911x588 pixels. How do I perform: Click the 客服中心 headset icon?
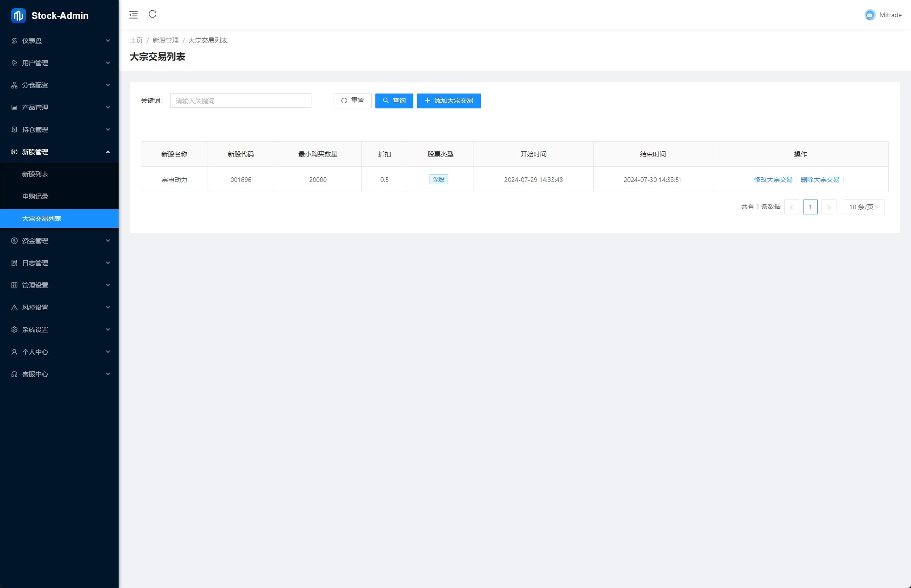pyautogui.click(x=14, y=374)
